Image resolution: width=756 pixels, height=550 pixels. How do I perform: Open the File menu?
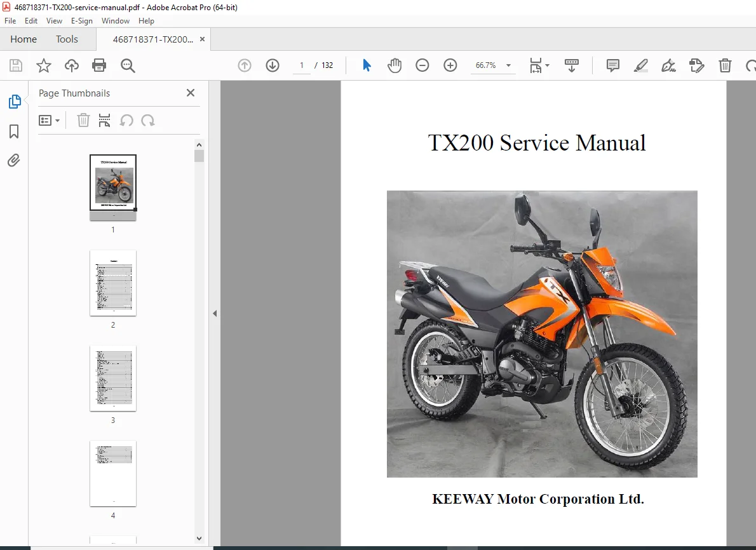click(x=10, y=21)
